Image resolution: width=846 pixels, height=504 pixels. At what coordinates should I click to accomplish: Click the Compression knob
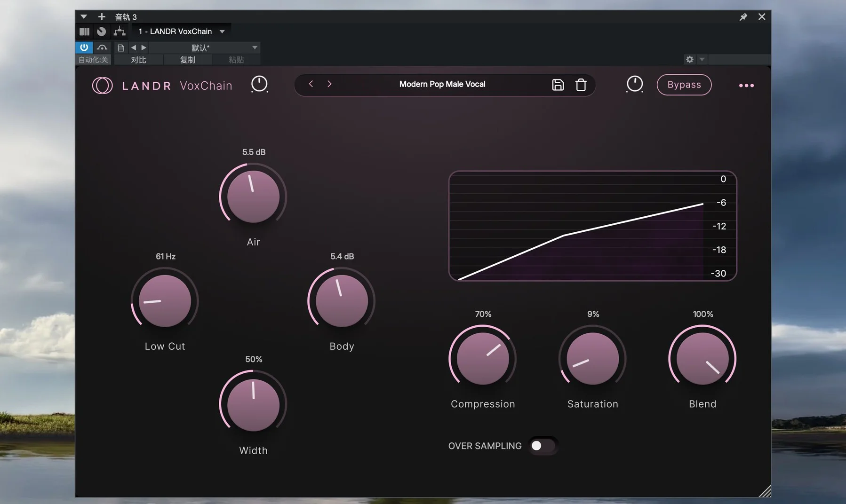(482, 359)
